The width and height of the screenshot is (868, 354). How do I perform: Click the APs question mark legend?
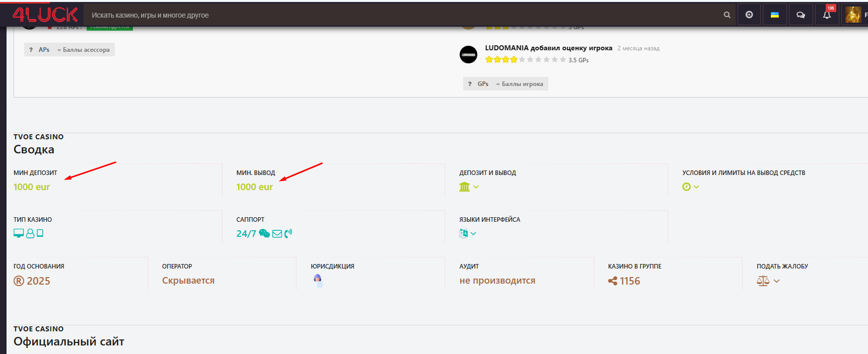(x=31, y=50)
